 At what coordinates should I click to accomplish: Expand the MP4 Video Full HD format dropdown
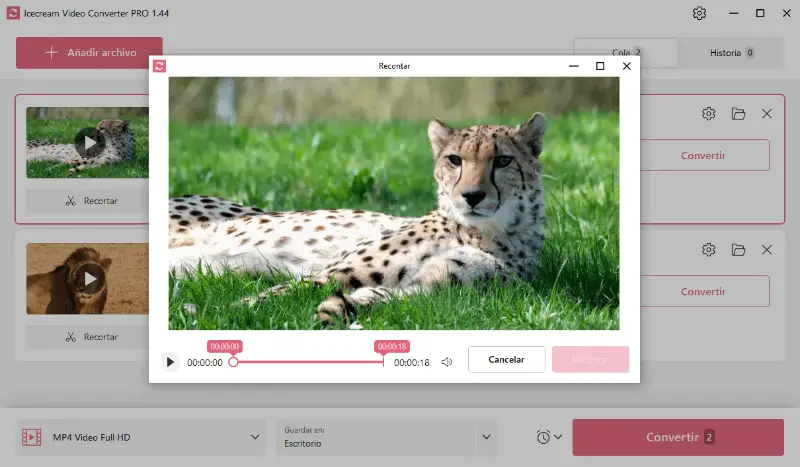pos(256,437)
